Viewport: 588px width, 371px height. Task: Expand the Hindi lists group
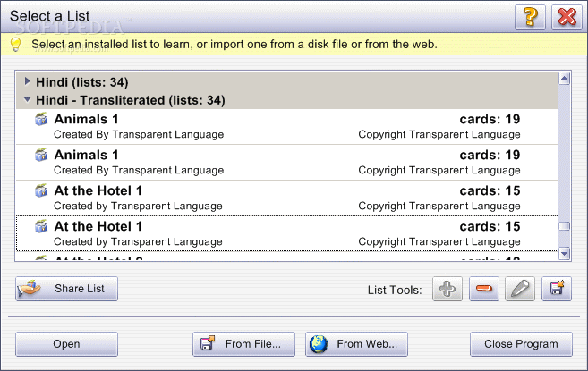tap(27, 81)
